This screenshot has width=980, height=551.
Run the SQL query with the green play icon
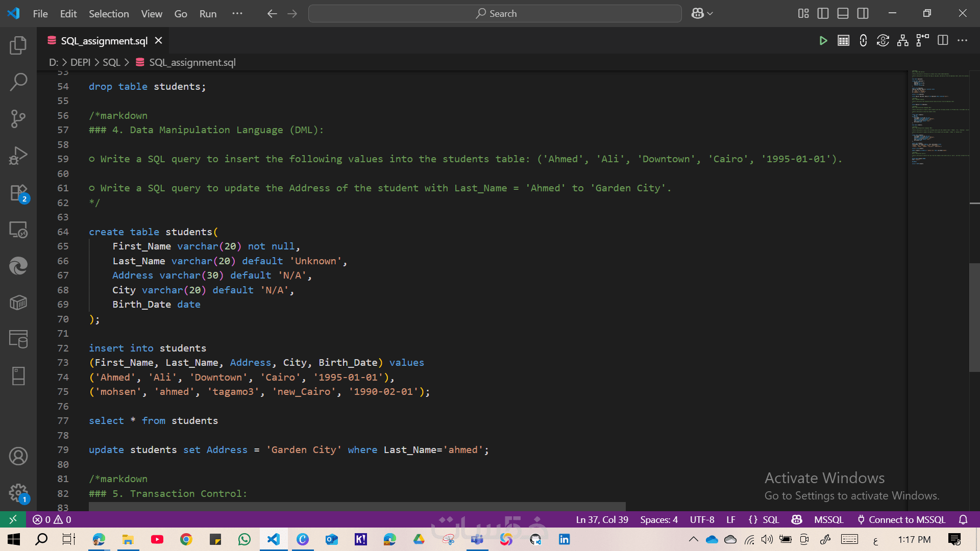coord(823,41)
